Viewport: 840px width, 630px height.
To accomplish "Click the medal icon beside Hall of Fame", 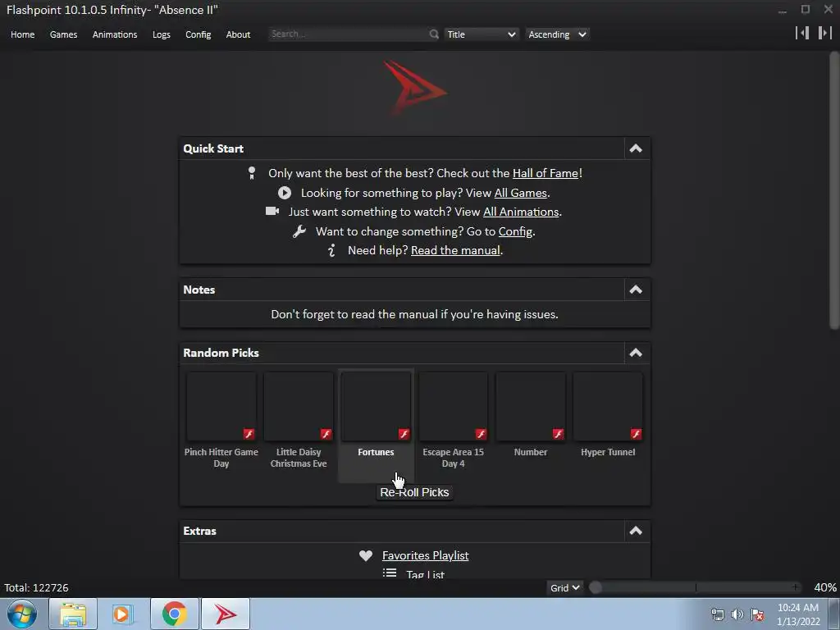I will point(252,173).
